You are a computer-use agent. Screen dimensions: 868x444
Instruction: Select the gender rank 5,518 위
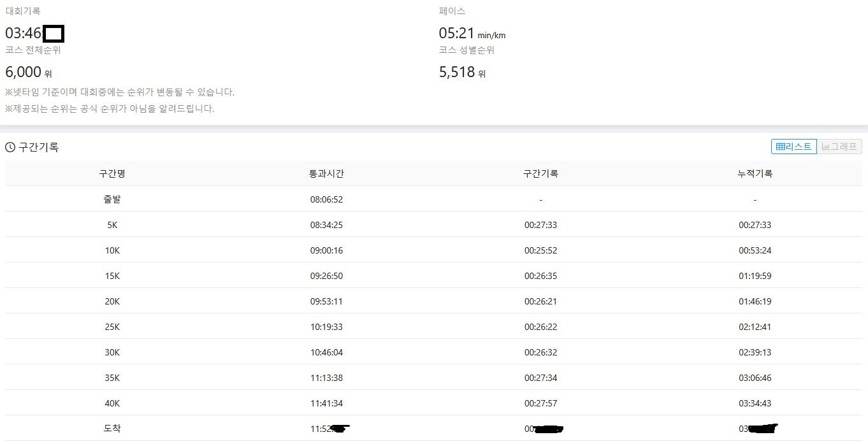462,73
